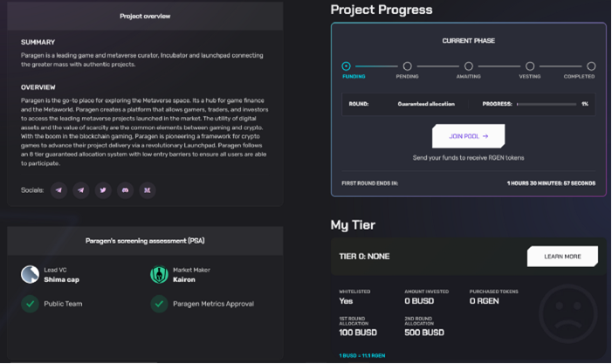
Task: Click the whitelisted 'Yes' value
Action: pyautogui.click(x=346, y=301)
